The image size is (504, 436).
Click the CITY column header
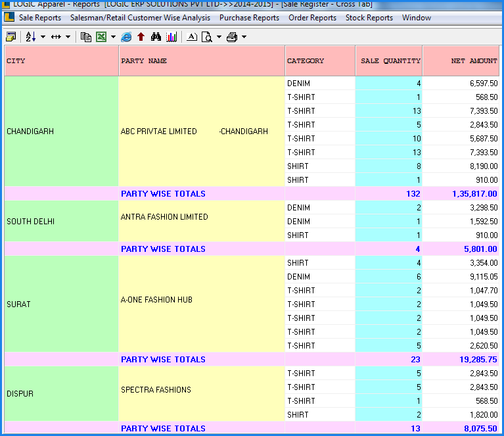coord(62,61)
